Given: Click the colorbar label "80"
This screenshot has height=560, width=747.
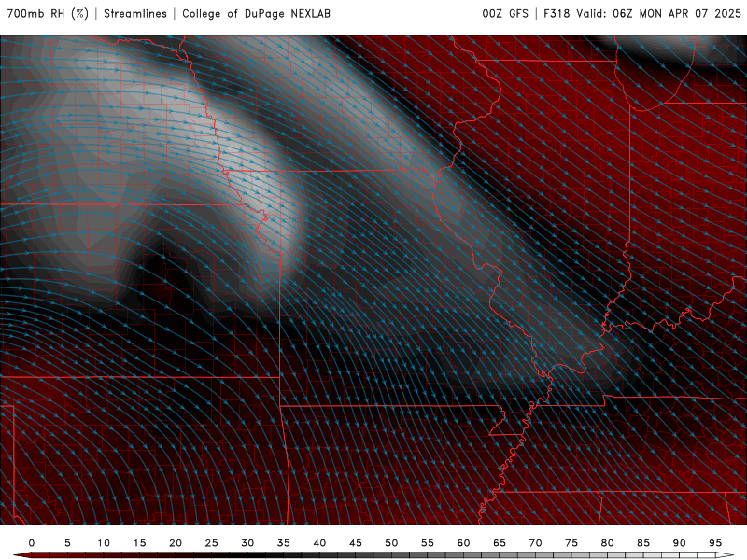Looking at the screenshot, I should (x=607, y=543).
